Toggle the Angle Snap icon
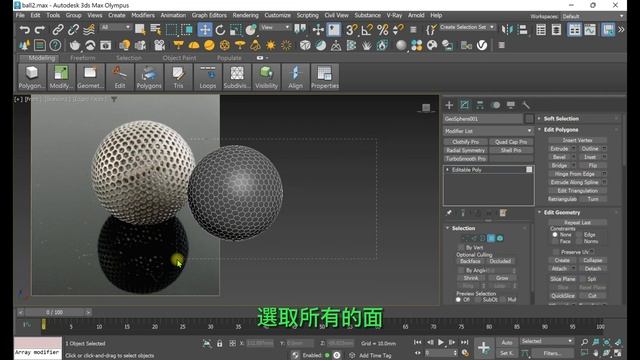Screen dimensions: 640x360 tap(367, 29)
